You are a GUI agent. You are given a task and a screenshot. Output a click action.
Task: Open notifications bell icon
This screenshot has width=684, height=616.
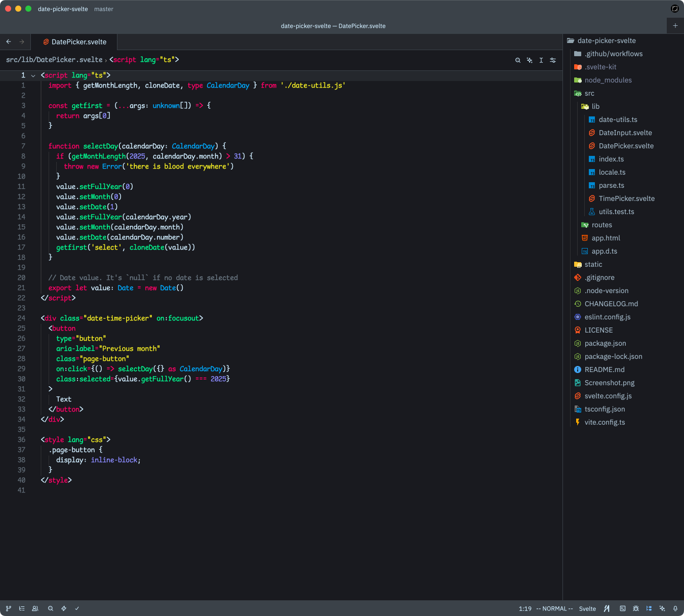coord(675,608)
